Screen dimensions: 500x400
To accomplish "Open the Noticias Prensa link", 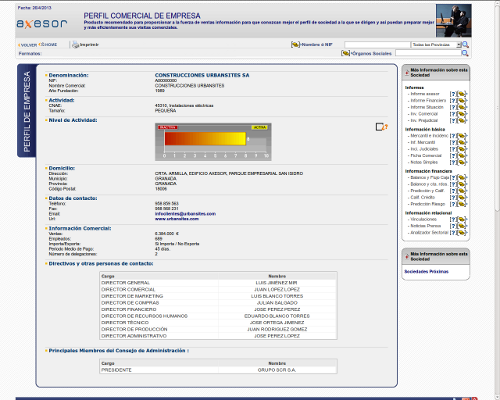I will coord(425,226).
